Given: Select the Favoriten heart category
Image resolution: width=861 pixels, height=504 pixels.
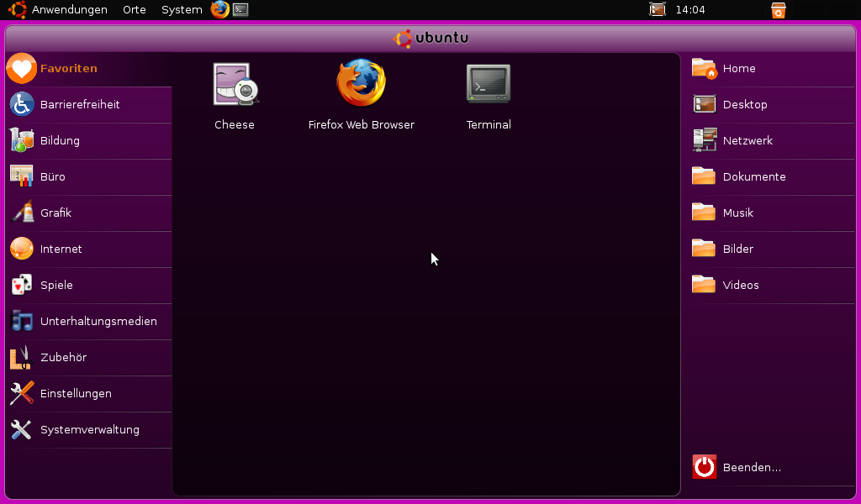Looking at the screenshot, I should pos(89,69).
